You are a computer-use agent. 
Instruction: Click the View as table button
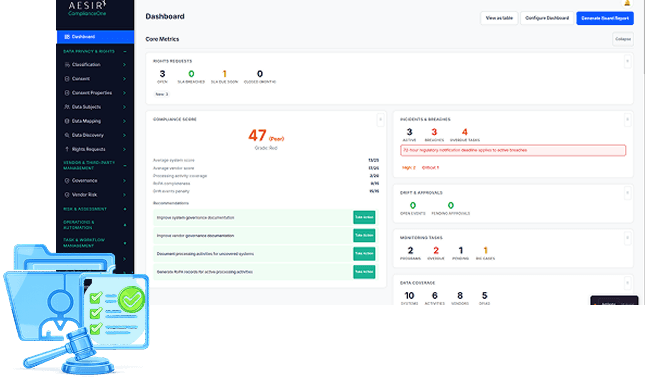499,18
